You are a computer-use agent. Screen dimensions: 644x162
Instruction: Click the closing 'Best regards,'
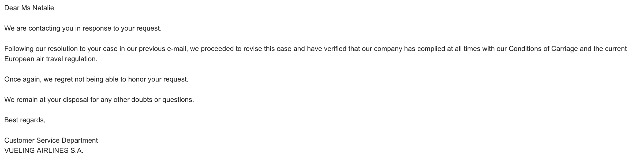[25, 120]
